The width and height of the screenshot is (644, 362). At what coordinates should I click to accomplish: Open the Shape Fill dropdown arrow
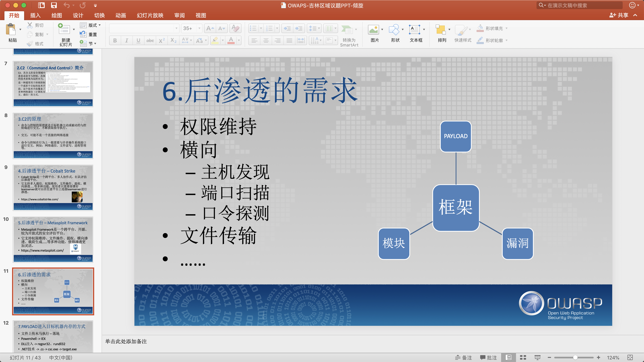tap(507, 28)
